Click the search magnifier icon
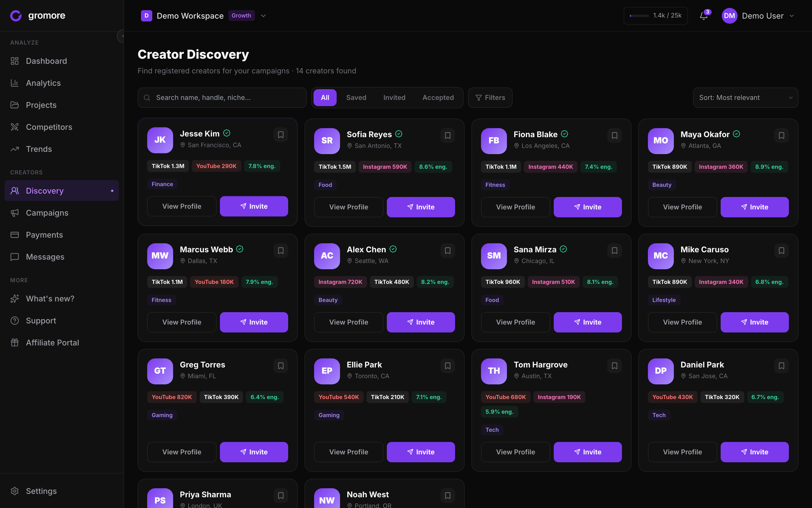Screen dimensions: 812x508 tap(147, 98)
